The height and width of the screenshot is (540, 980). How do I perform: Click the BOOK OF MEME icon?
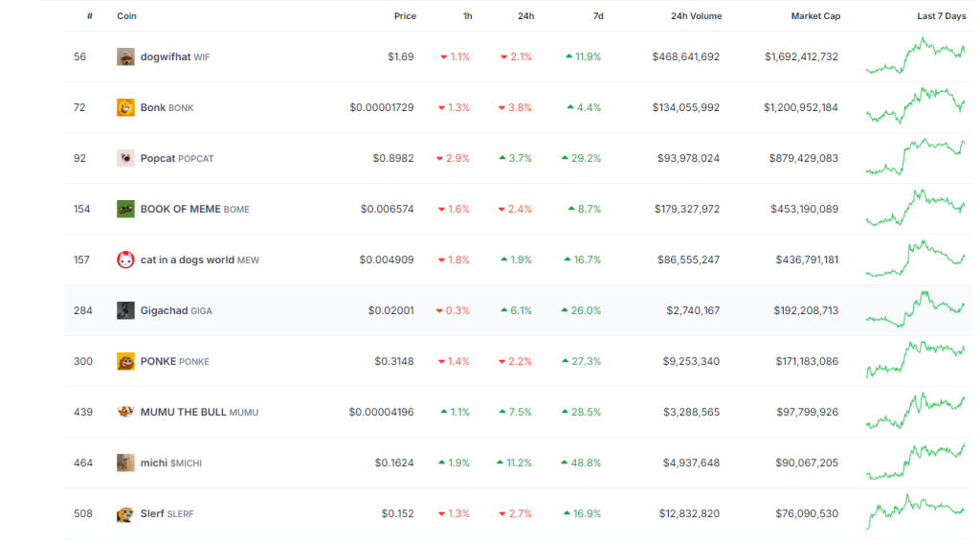[125, 210]
